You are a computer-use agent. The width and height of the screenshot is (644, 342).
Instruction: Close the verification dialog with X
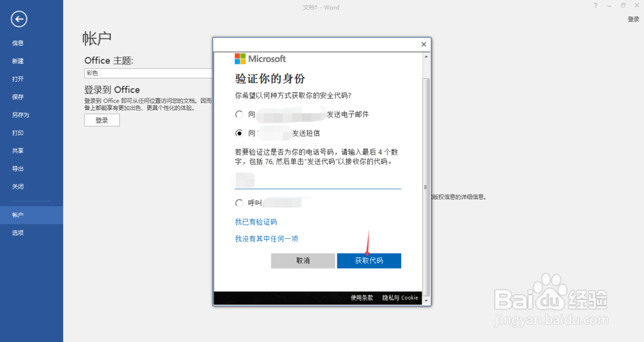pos(424,44)
